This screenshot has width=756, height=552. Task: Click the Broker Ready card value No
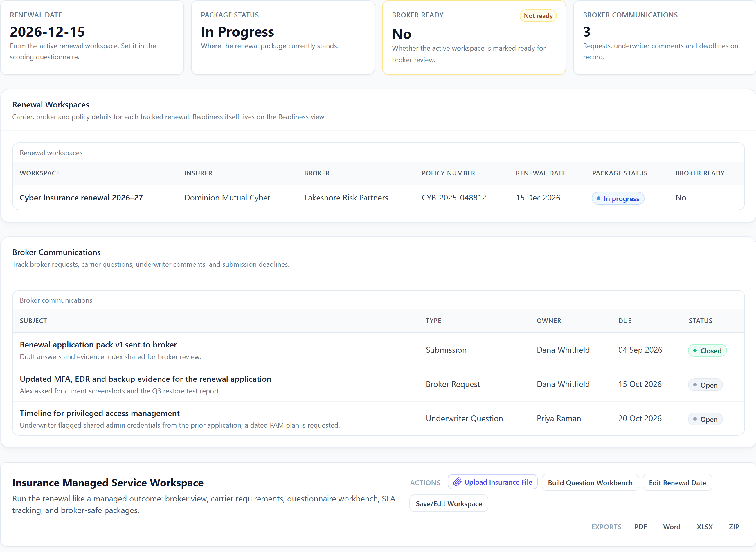[x=402, y=34]
